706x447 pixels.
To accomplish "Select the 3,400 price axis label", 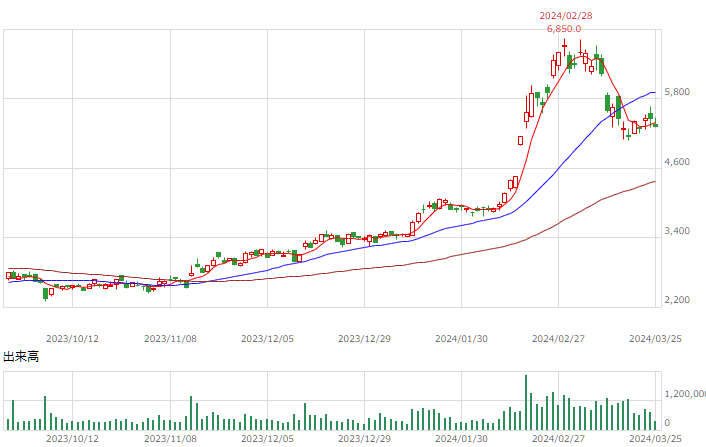I will pyautogui.click(x=677, y=231).
